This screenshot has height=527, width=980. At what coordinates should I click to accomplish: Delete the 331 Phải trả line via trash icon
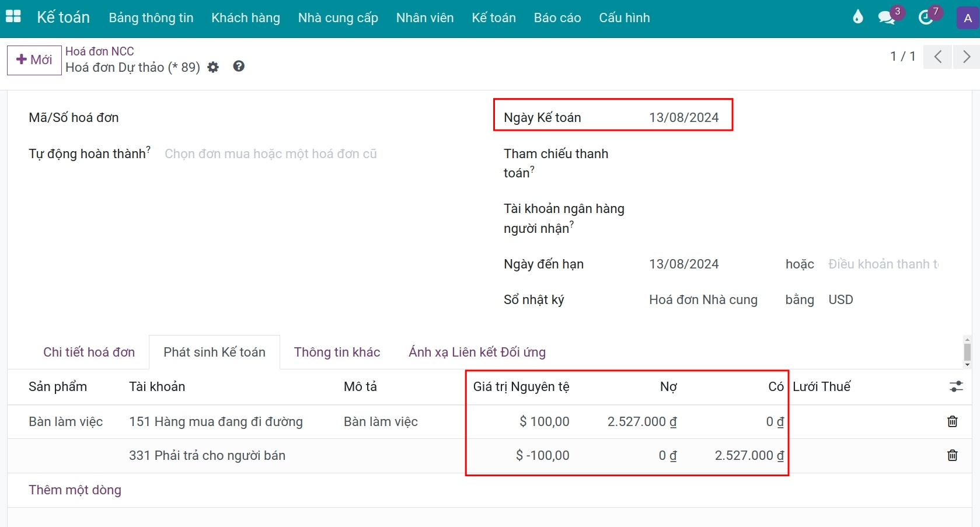tap(952, 455)
